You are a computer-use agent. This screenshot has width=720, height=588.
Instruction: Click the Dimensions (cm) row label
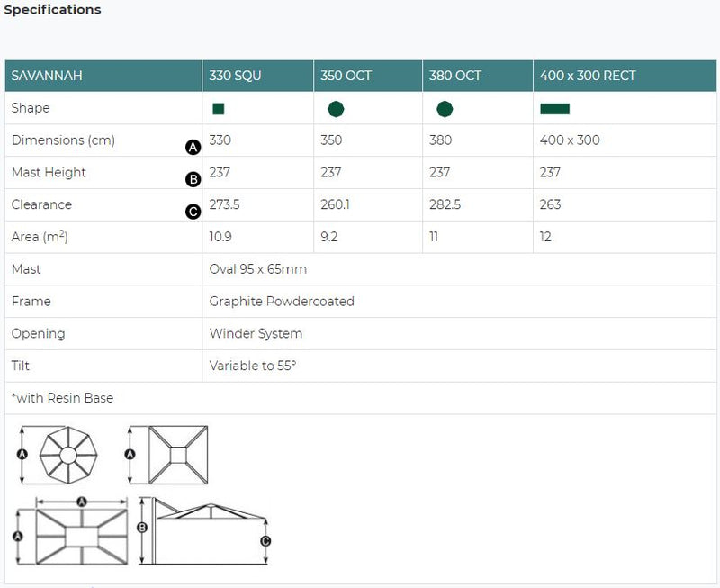[x=63, y=140]
